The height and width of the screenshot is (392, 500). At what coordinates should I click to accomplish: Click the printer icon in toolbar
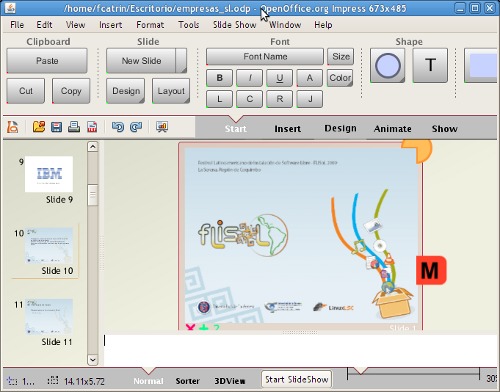pyautogui.click(x=74, y=127)
